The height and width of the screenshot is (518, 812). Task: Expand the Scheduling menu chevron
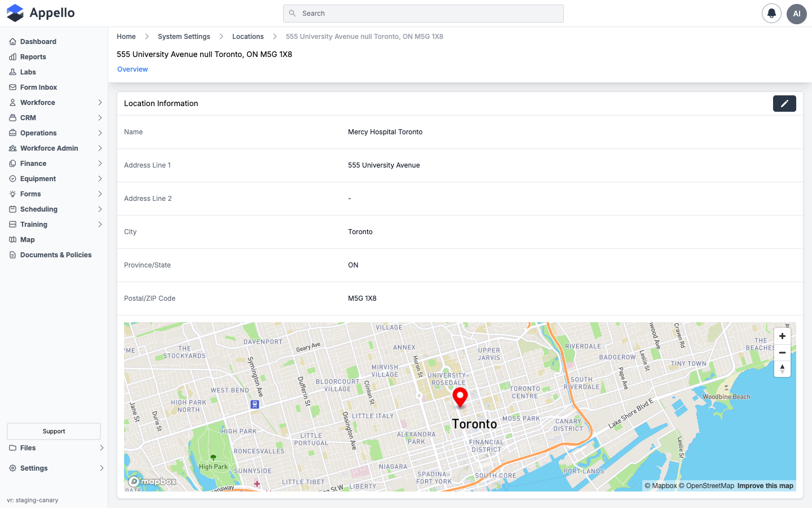pyautogui.click(x=100, y=209)
